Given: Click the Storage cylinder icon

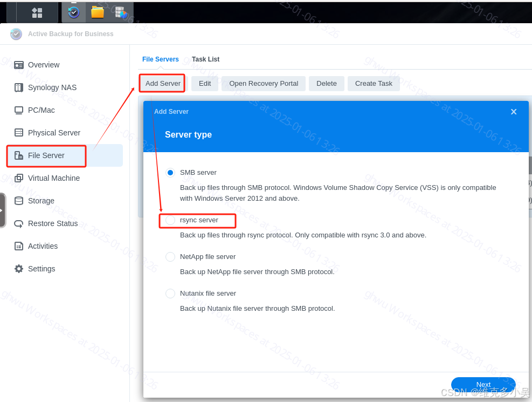Looking at the screenshot, I should click(19, 201).
